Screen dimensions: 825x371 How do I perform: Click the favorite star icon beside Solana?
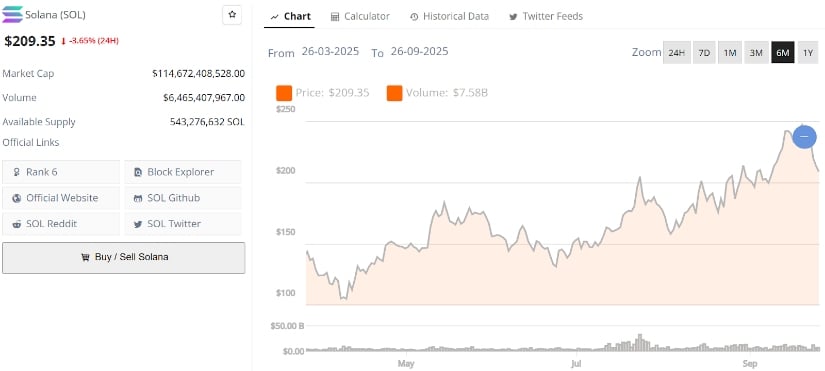point(232,15)
